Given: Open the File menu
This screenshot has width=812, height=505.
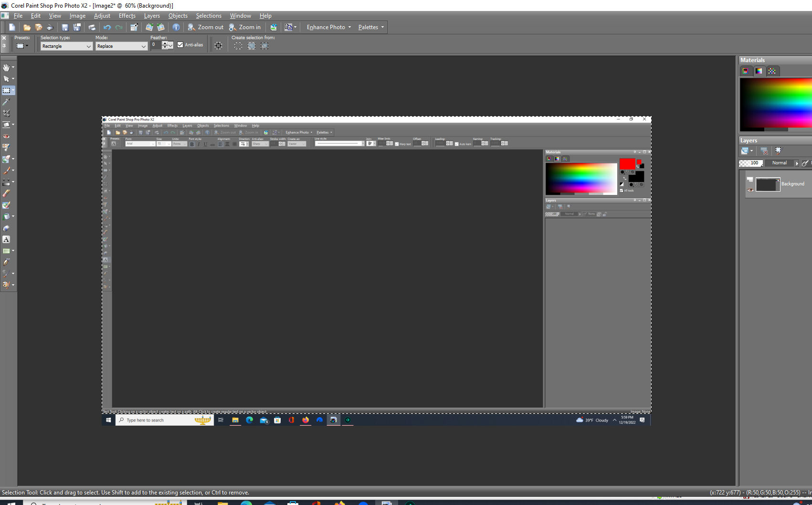Looking at the screenshot, I should point(18,16).
